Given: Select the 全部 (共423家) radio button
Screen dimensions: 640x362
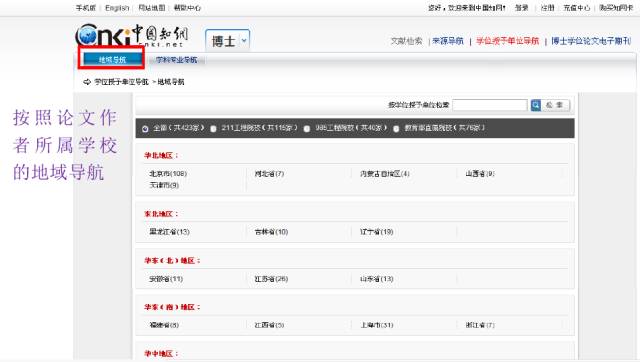Looking at the screenshot, I should tap(145, 129).
